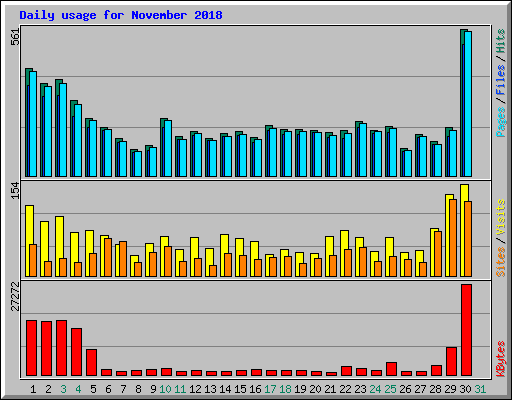Select day label 7 on the x-axis
512x400 pixels.
(123, 389)
